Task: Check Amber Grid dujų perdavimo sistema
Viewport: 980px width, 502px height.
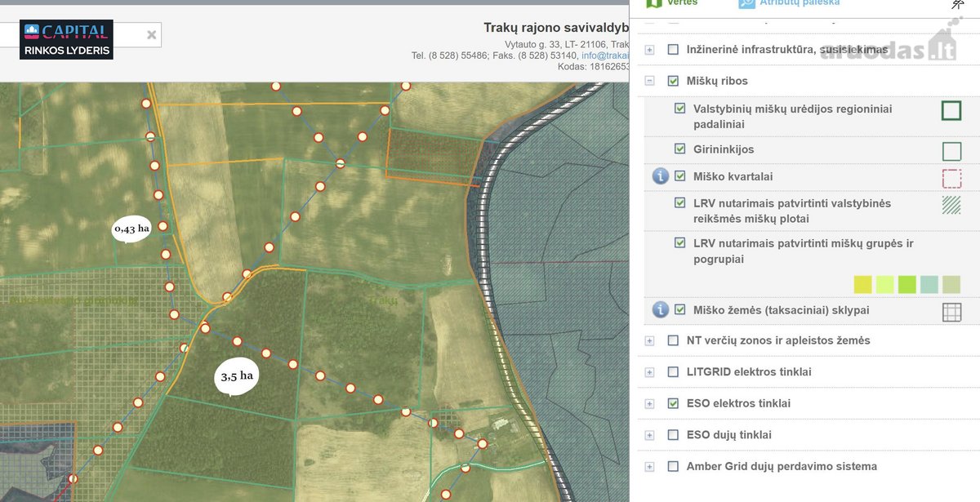Action: [673, 467]
